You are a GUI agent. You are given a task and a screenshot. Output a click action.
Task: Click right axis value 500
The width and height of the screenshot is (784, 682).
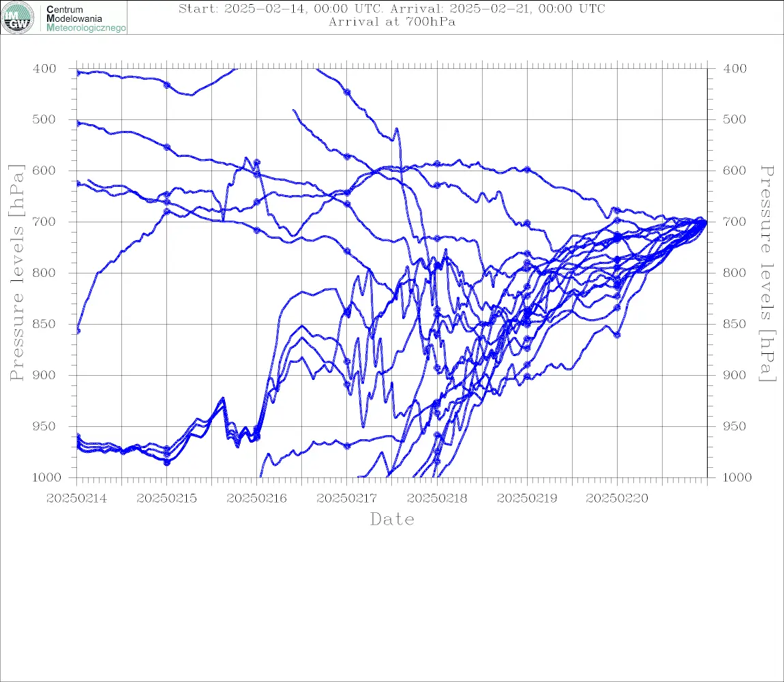(x=734, y=119)
